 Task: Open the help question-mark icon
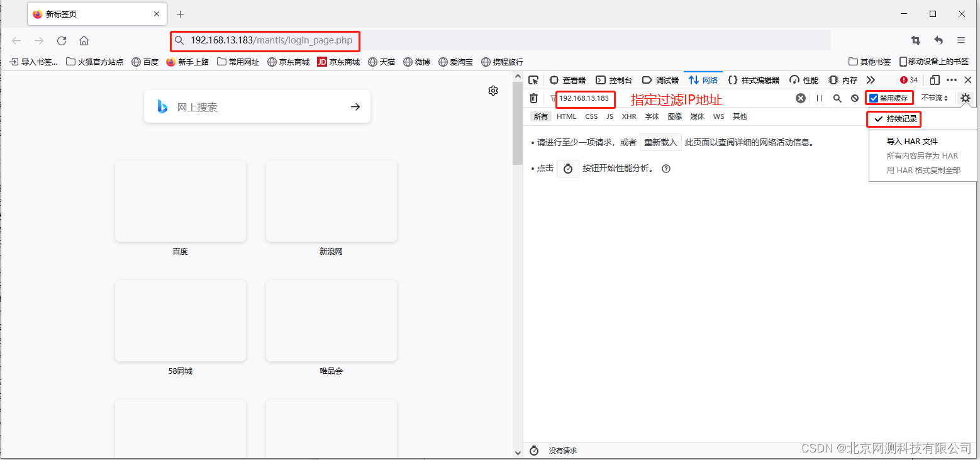click(x=666, y=169)
